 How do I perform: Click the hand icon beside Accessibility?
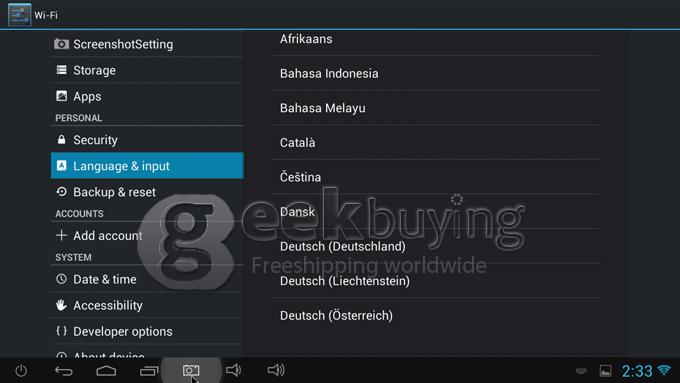62,305
